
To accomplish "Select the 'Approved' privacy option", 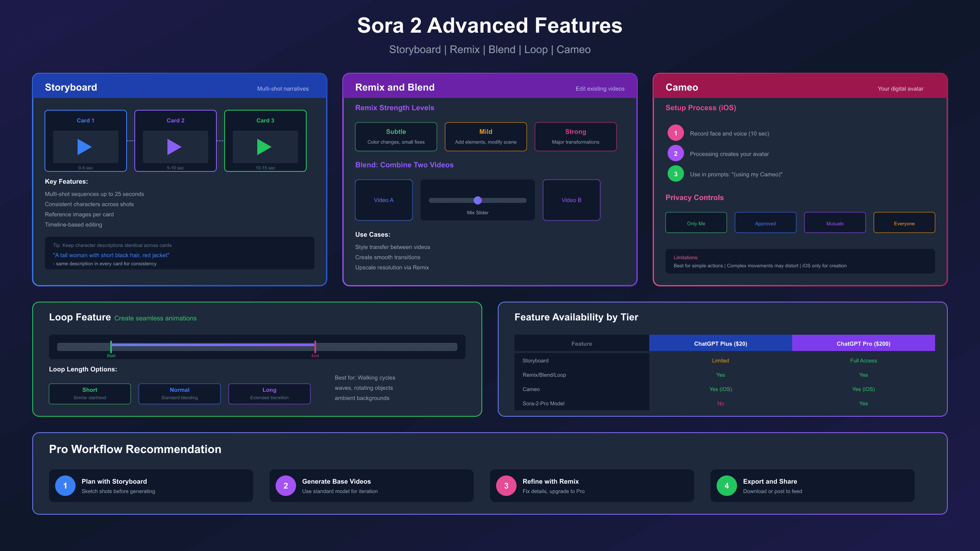I will click(x=765, y=222).
